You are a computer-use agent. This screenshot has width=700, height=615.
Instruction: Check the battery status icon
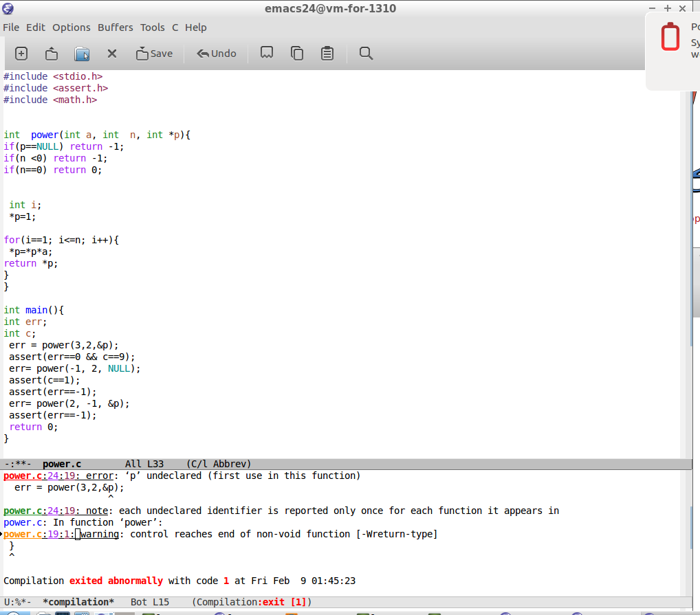pos(670,36)
